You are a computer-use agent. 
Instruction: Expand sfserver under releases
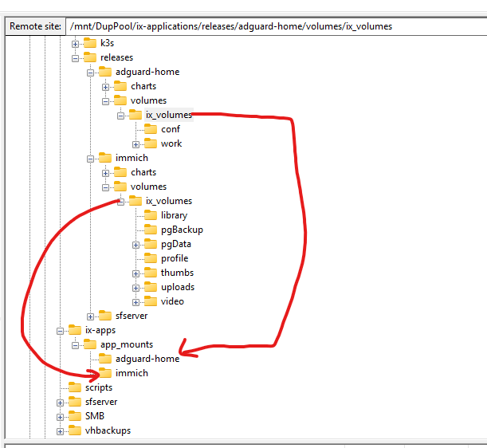pos(90,316)
